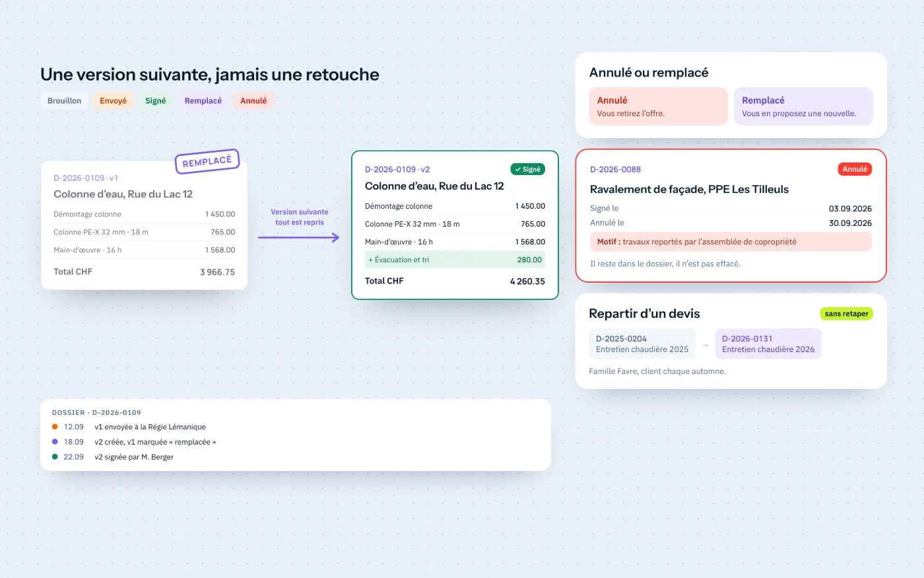Open quote reference D-2026-0088
This screenshot has width=924, height=578.
[615, 170]
